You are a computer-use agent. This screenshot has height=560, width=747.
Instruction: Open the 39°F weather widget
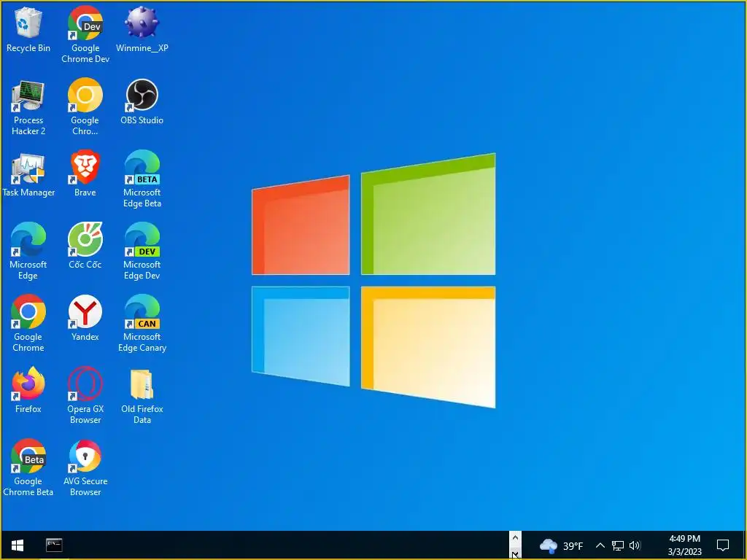(x=561, y=545)
